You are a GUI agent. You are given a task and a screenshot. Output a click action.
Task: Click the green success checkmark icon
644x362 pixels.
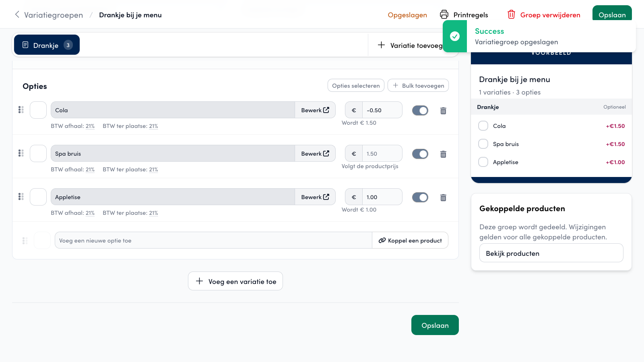tap(455, 36)
